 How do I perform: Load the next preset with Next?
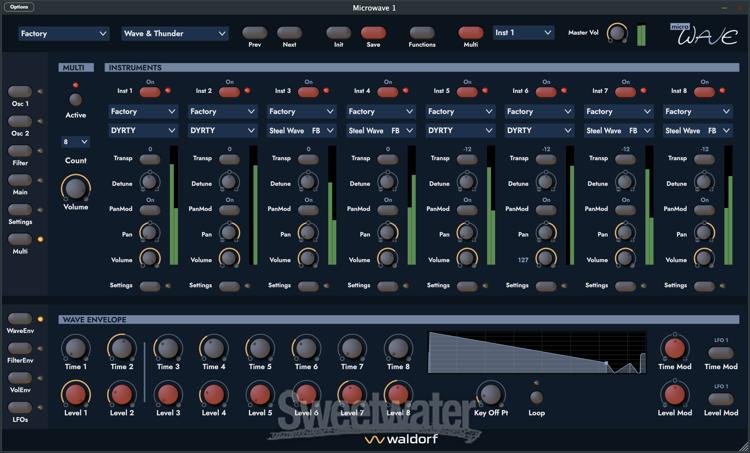click(289, 33)
